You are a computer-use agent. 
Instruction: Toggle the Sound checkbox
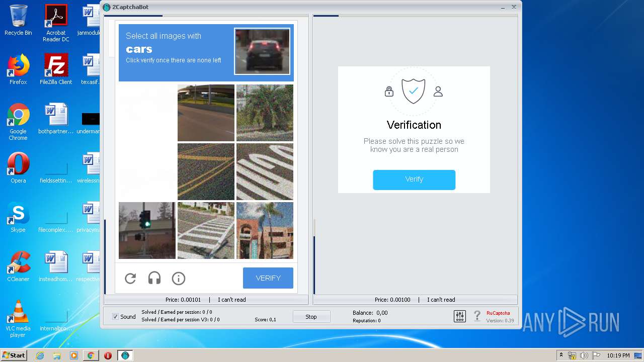tap(115, 317)
